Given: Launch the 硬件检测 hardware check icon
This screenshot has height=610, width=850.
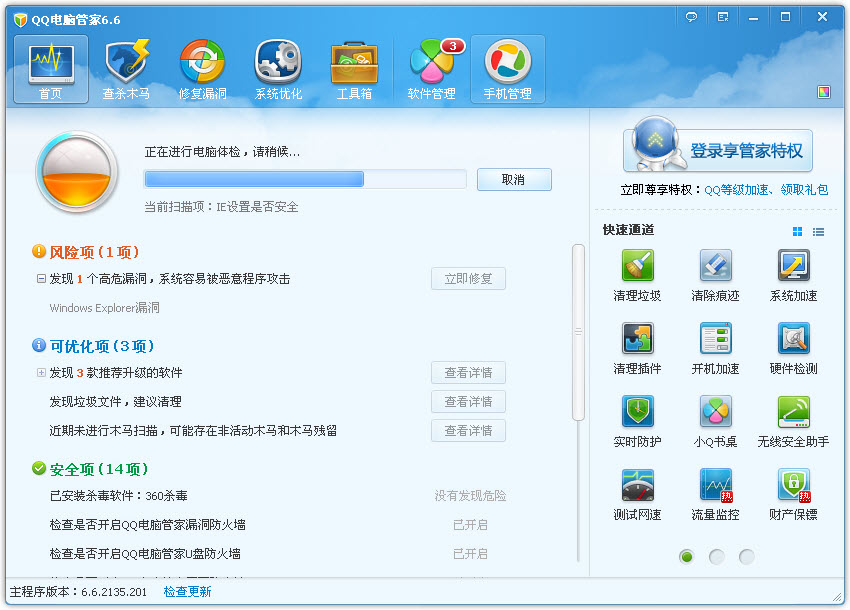Looking at the screenshot, I should (x=794, y=338).
